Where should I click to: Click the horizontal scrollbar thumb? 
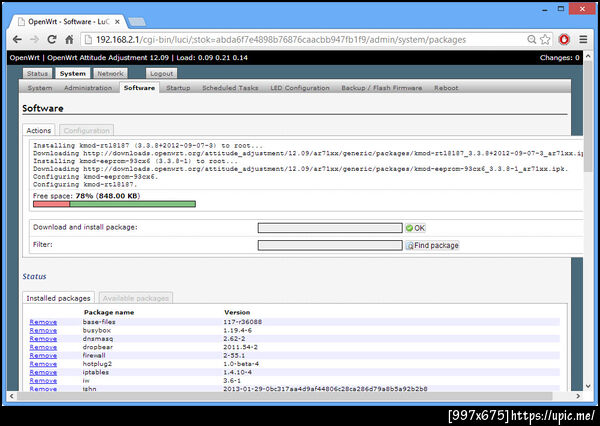pyautogui.click(x=285, y=396)
